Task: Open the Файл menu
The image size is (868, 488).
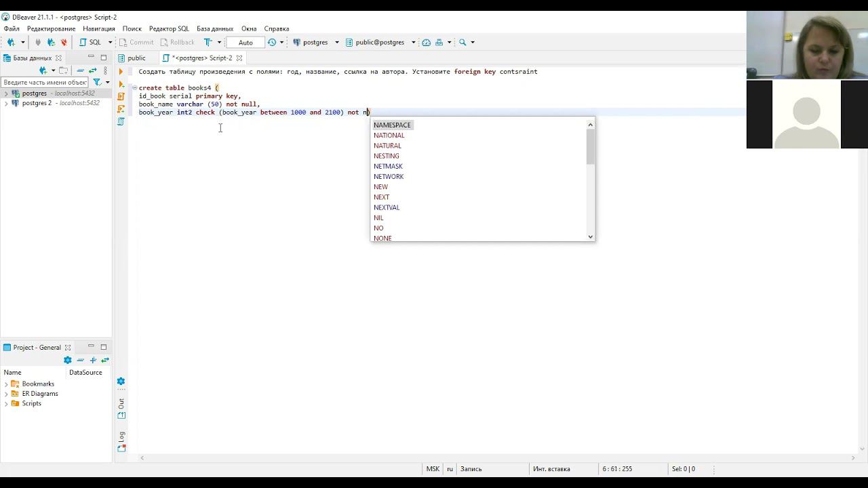Action: click(12, 28)
